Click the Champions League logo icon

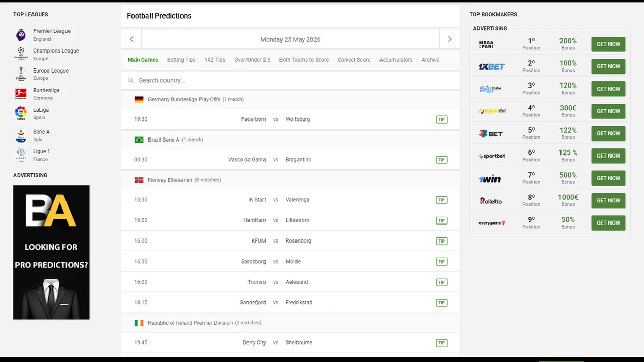click(x=21, y=55)
